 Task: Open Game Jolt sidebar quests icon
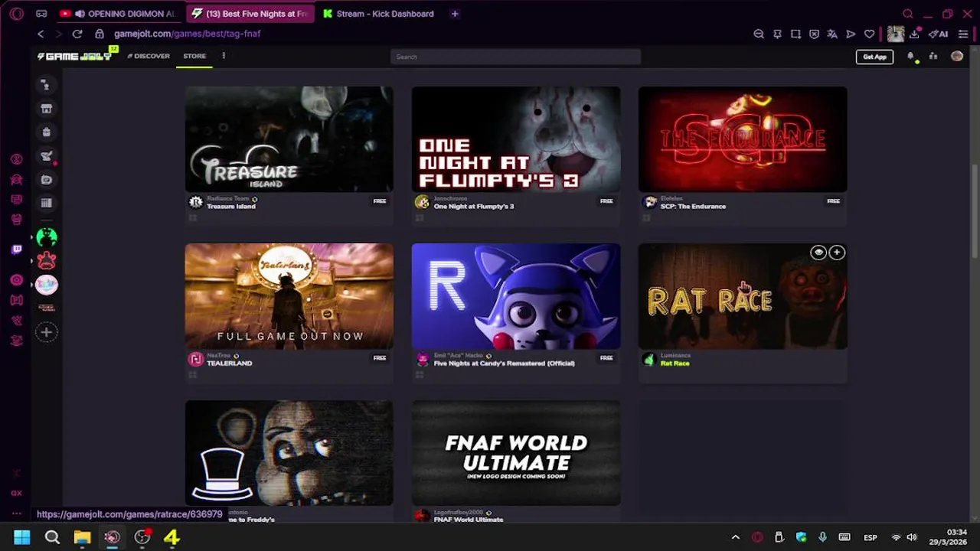click(46, 156)
